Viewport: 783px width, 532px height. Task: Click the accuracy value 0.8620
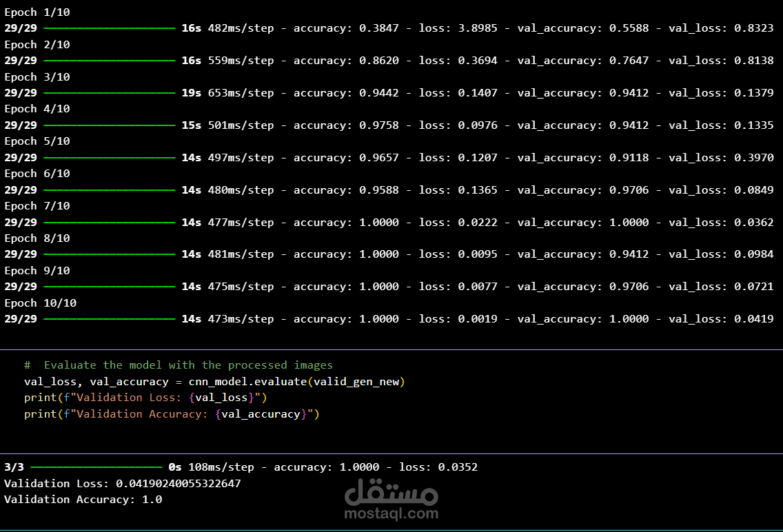point(379,61)
